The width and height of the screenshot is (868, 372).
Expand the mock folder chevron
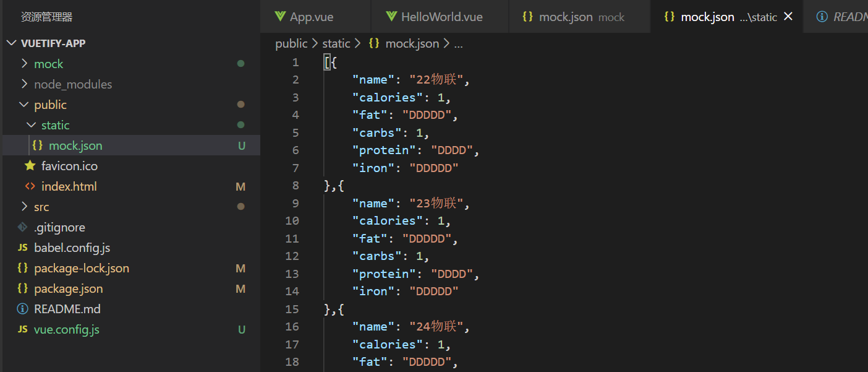24,64
